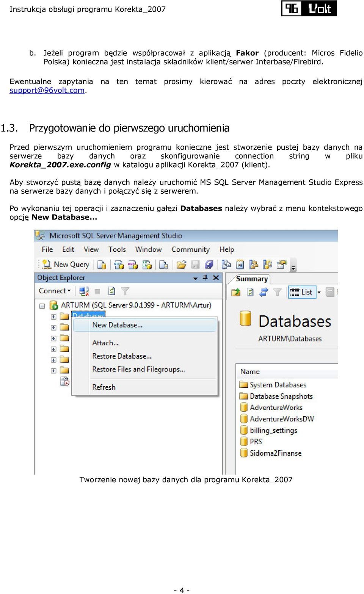
Task: Open the Window menu
Action: pos(148,249)
